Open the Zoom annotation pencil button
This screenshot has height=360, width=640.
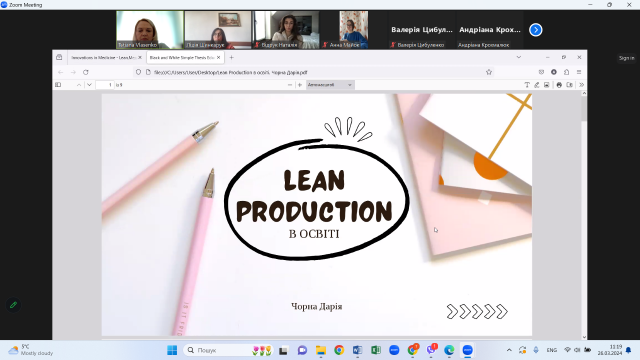(13, 305)
